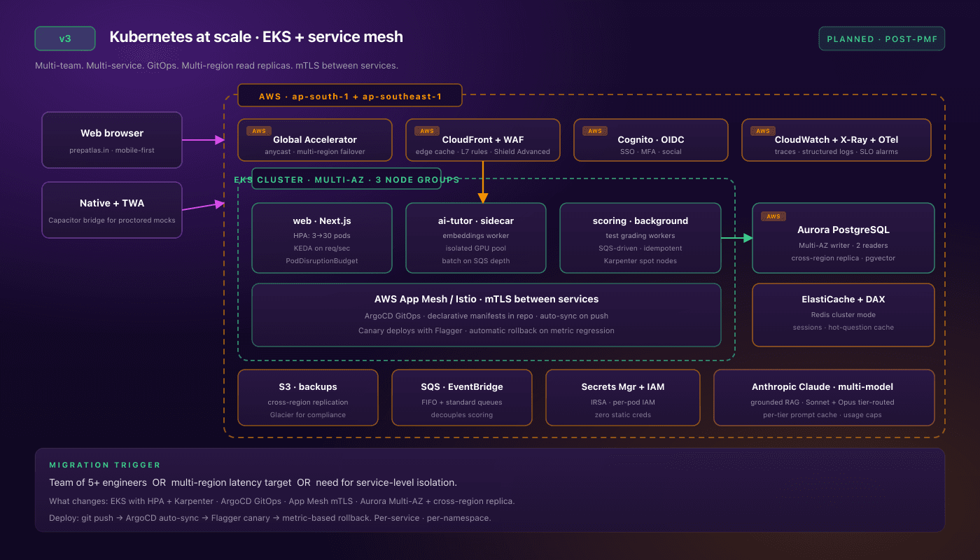Click the 'Multi-team. Multi-service. GitOps.' subtitle
Viewport: 980px width, 560px height.
pos(216,66)
